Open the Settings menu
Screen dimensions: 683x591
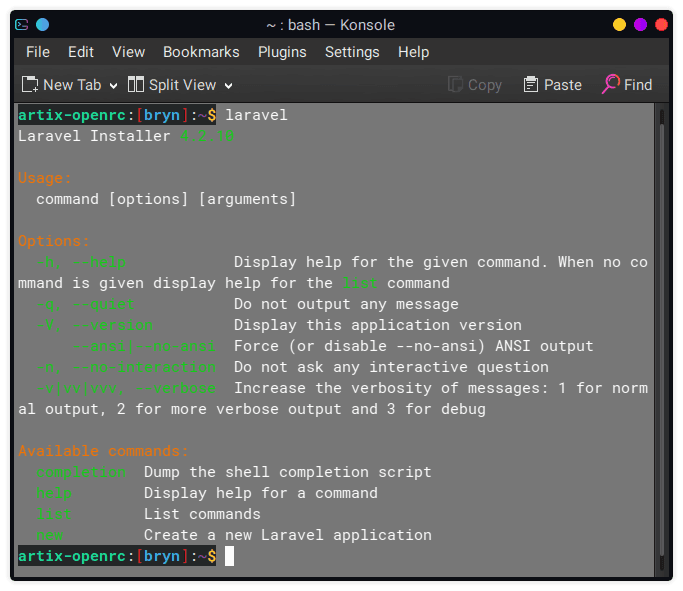click(x=352, y=52)
